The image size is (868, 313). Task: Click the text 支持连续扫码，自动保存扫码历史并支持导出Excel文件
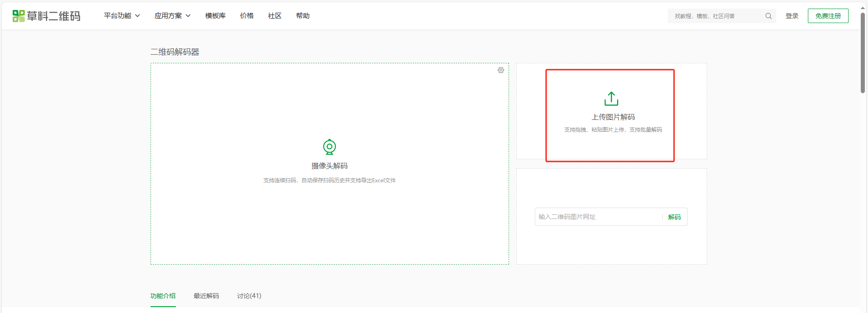pos(330,180)
